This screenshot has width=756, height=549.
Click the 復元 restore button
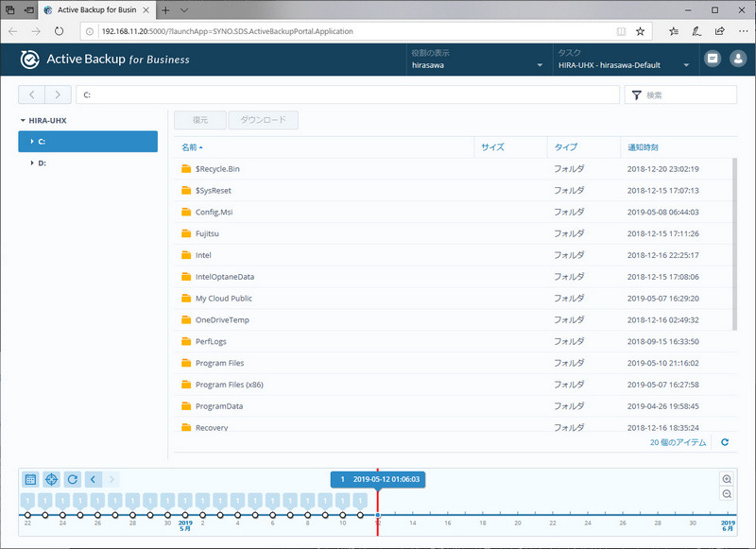click(200, 120)
